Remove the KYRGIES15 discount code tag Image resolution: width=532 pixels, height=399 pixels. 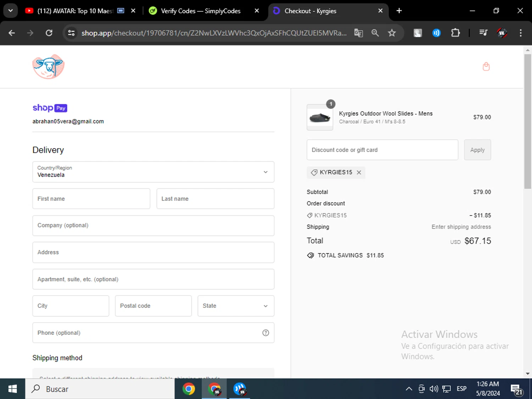click(359, 172)
